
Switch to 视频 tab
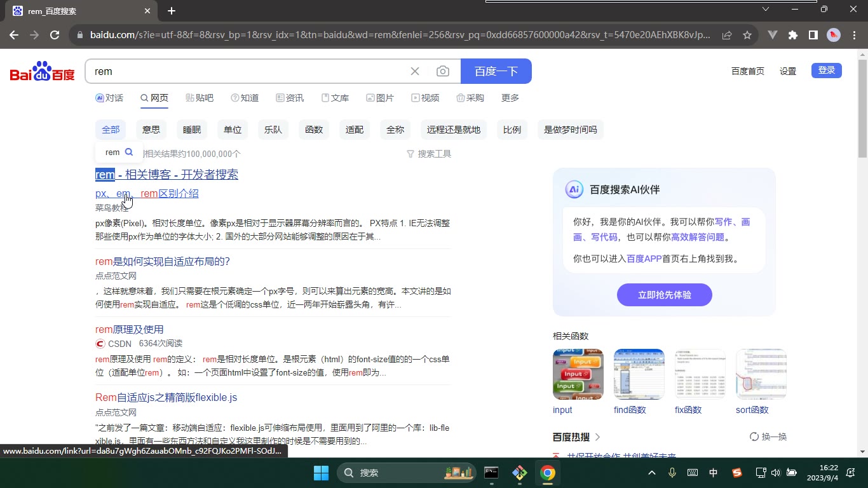click(x=425, y=98)
